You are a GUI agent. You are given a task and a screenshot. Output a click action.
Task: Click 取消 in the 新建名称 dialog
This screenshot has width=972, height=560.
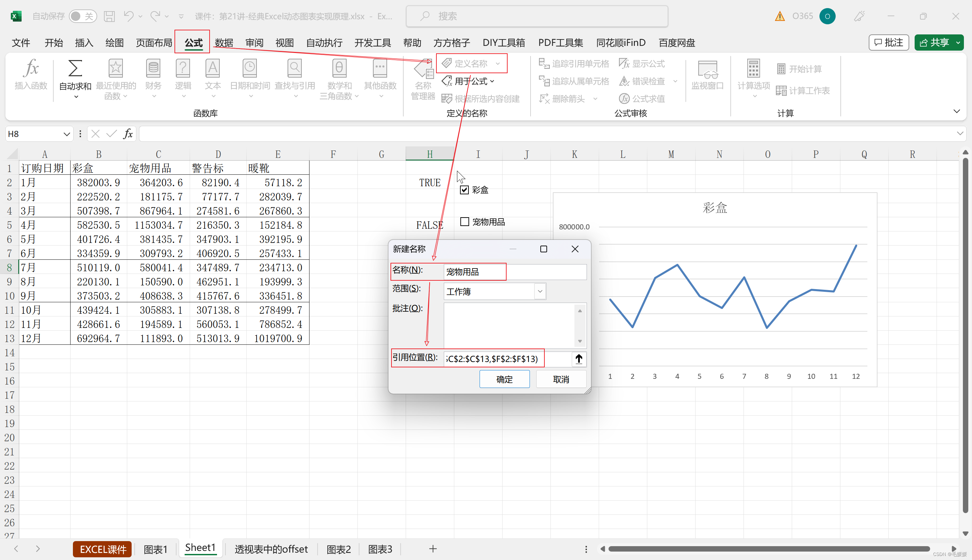(561, 379)
